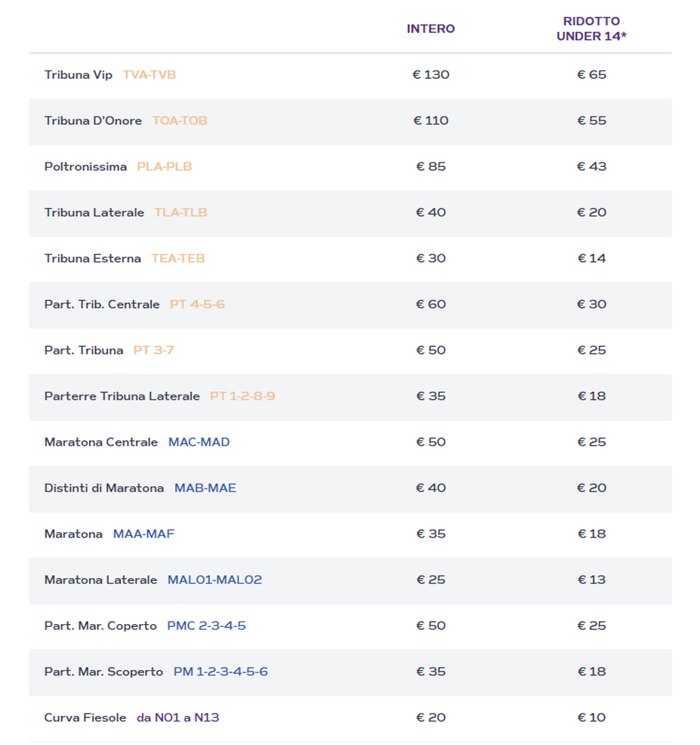
Task: Select the PT 4-5-6 sector code
Action: coord(197,305)
